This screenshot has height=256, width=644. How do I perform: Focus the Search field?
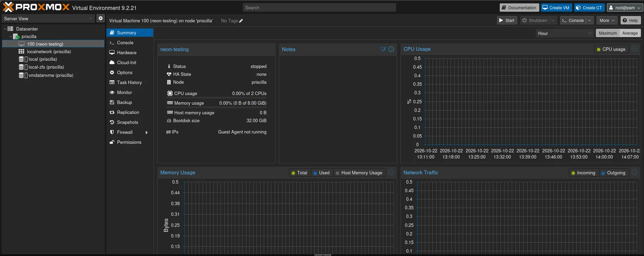tap(319, 8)
